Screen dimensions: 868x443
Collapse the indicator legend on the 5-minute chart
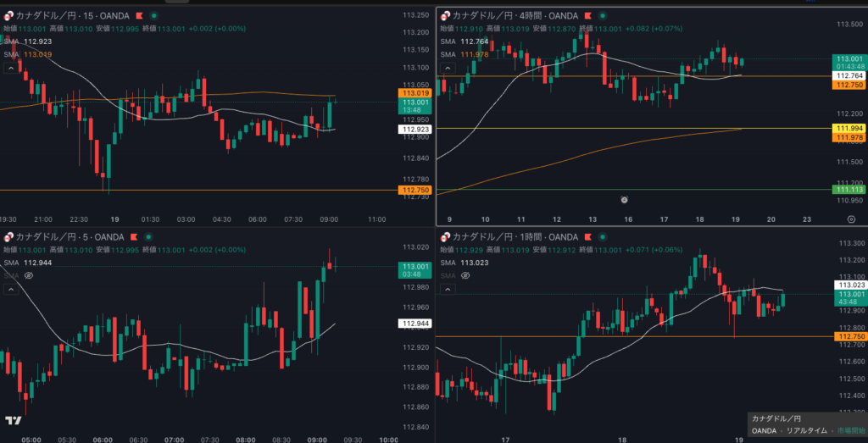9,289
